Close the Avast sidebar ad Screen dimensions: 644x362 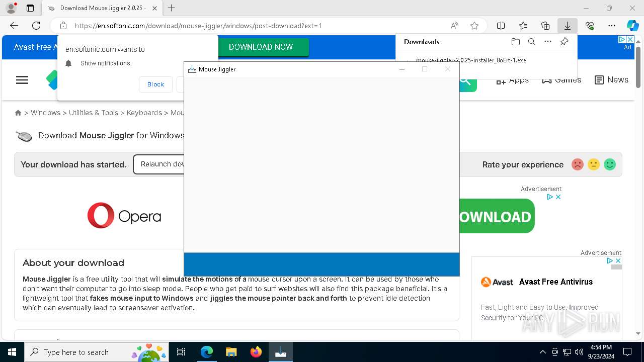tap(618, 260)
